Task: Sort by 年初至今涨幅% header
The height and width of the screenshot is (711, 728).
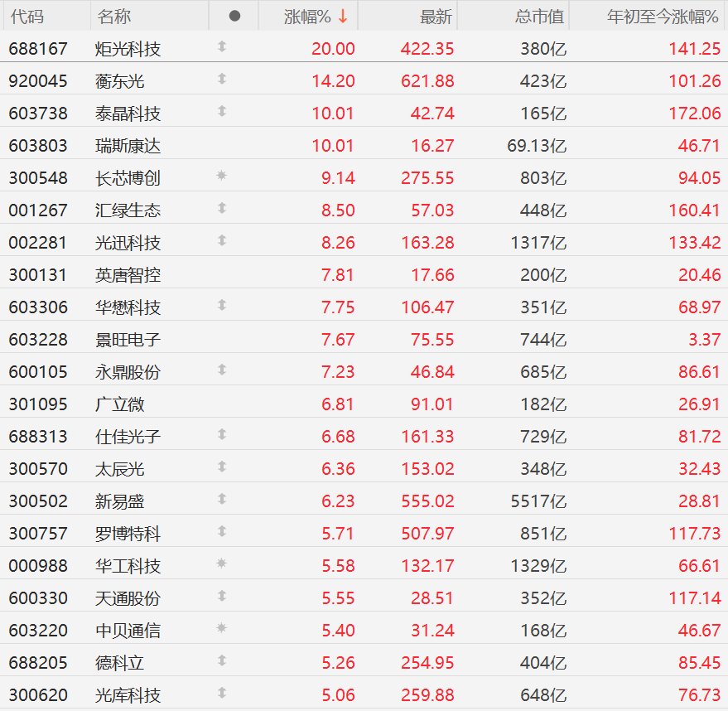Action: pyautogui.click(x=663, y=17)
